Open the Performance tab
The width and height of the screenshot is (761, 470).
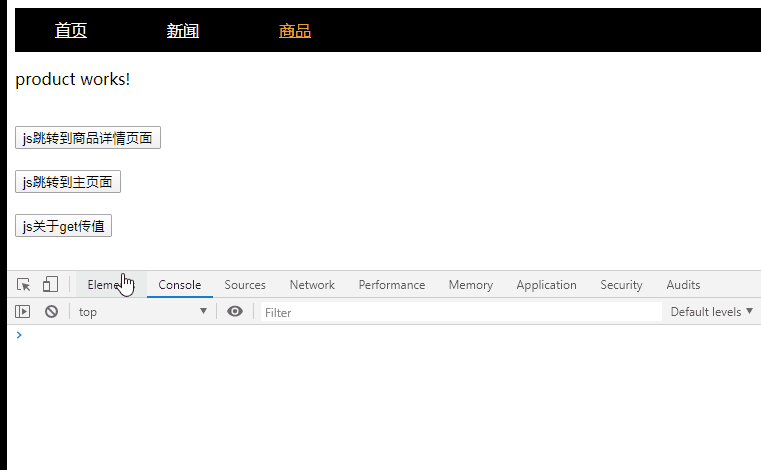point(392,285)
